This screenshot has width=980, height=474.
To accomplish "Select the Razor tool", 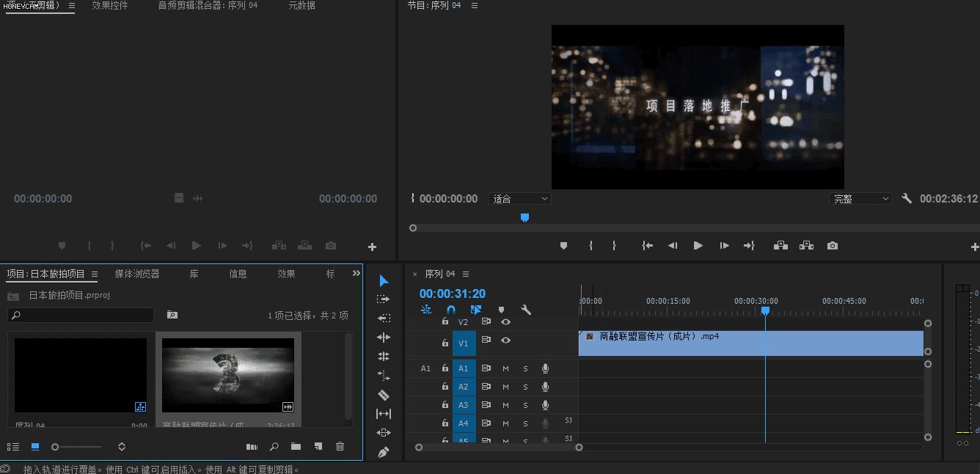I will click(382, 395).
